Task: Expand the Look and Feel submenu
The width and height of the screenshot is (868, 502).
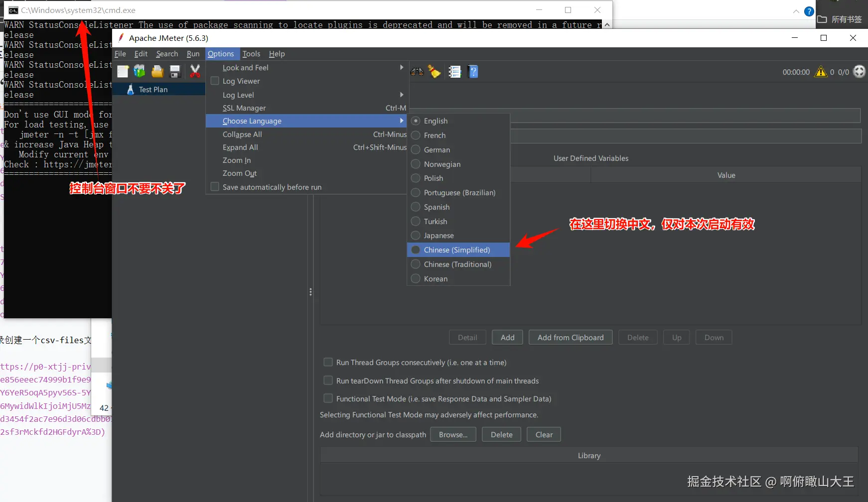Action: pyautogui.click(x=306, y=68)
